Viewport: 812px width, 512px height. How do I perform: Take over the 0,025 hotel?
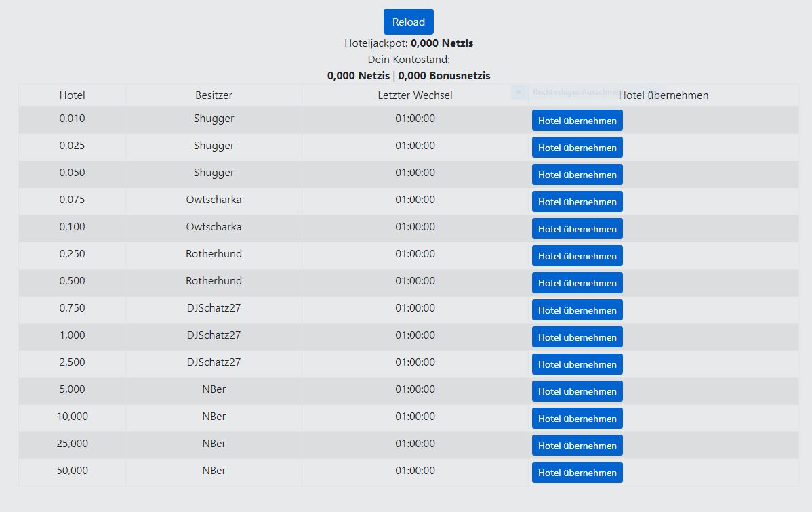pos(577,148)
